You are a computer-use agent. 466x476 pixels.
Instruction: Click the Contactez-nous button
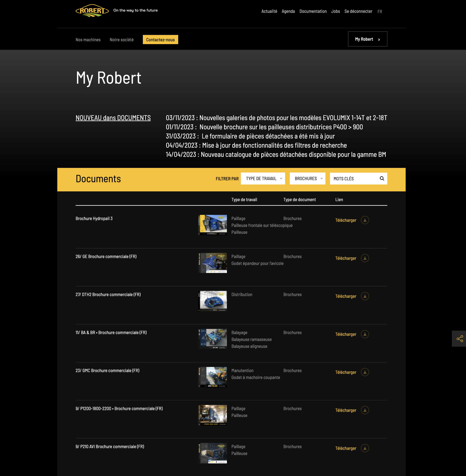pos(160,40)
